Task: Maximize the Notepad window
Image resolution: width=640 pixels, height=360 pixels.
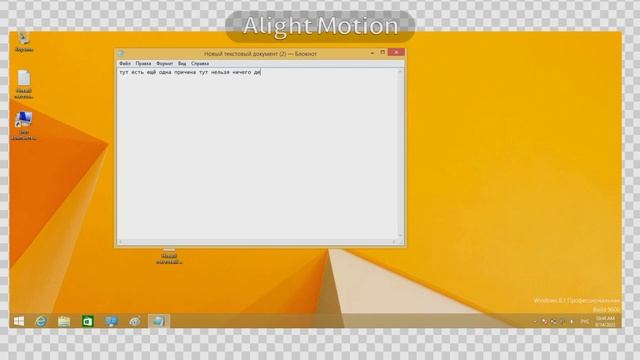Action: [x=382, y=52]
